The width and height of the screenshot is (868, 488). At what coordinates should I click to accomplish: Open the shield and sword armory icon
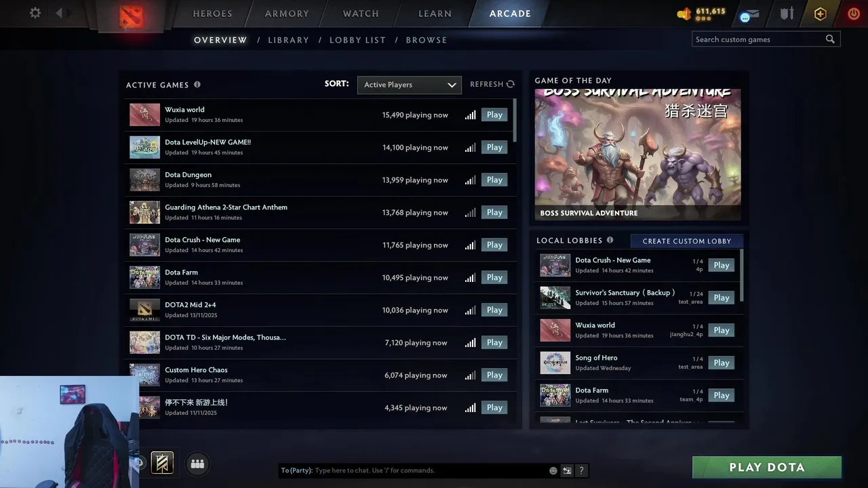(787, 14)
